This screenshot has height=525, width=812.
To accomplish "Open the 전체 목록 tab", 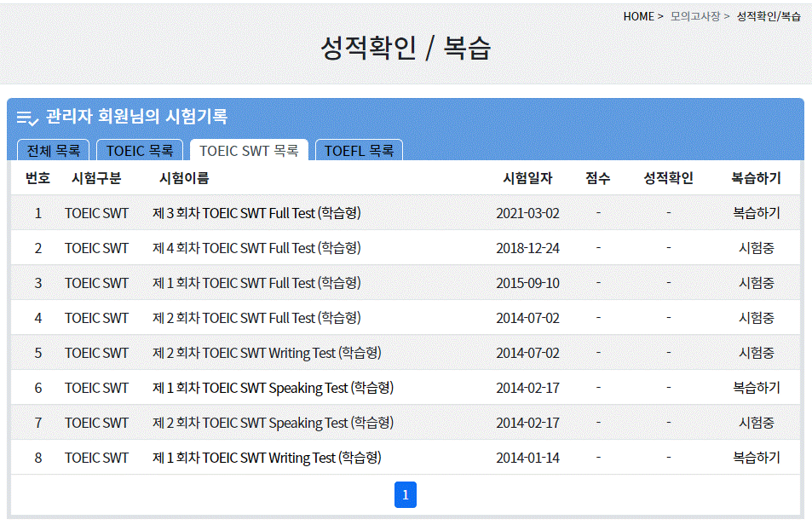I will pos(54,150).
